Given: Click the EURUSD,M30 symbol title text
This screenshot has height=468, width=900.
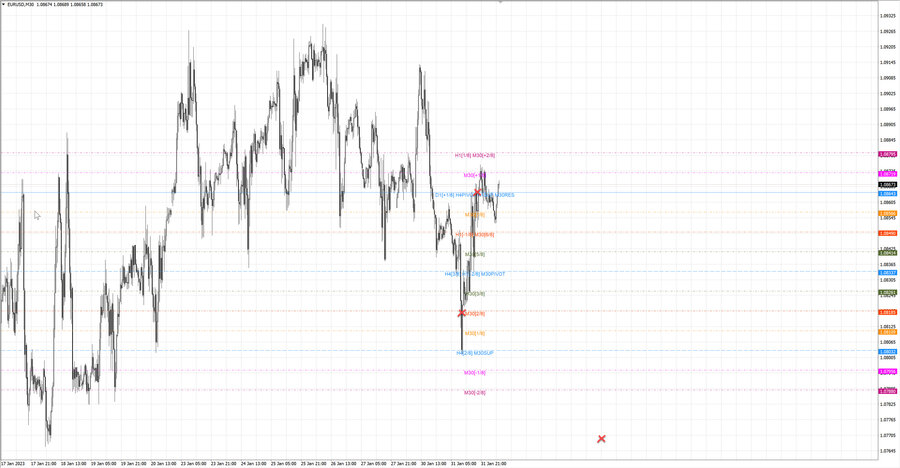Looking at the screenshot, I should 21,4.
